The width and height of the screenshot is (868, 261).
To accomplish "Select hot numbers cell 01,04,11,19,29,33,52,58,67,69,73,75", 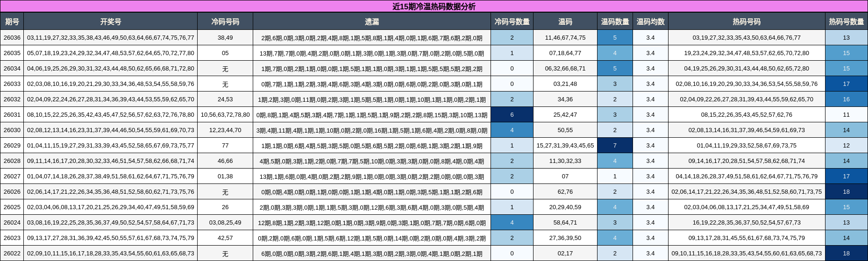I will (x=747, y=146).
